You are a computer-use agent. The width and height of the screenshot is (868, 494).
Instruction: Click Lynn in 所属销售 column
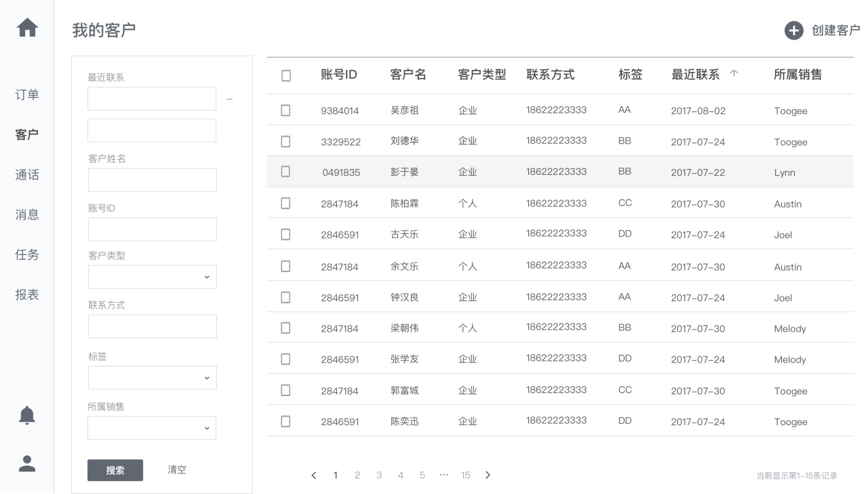click(784, 173)
